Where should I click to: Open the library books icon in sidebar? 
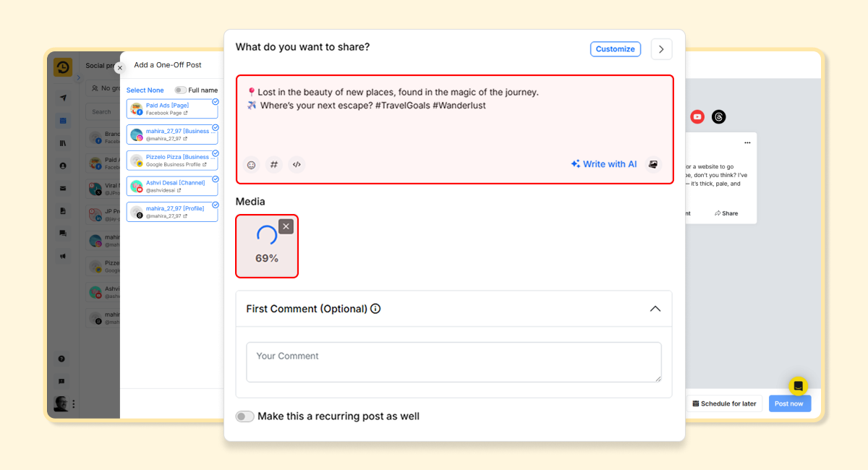[63, 143]
